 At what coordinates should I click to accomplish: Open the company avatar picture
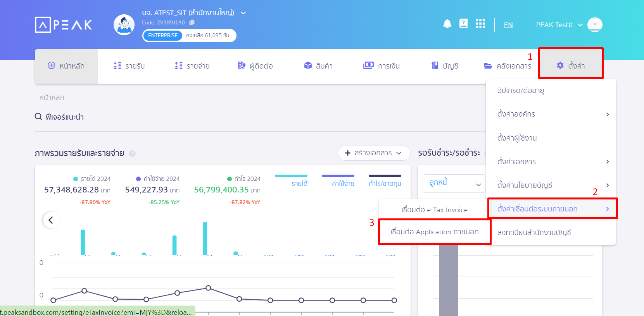coord(124,25)
